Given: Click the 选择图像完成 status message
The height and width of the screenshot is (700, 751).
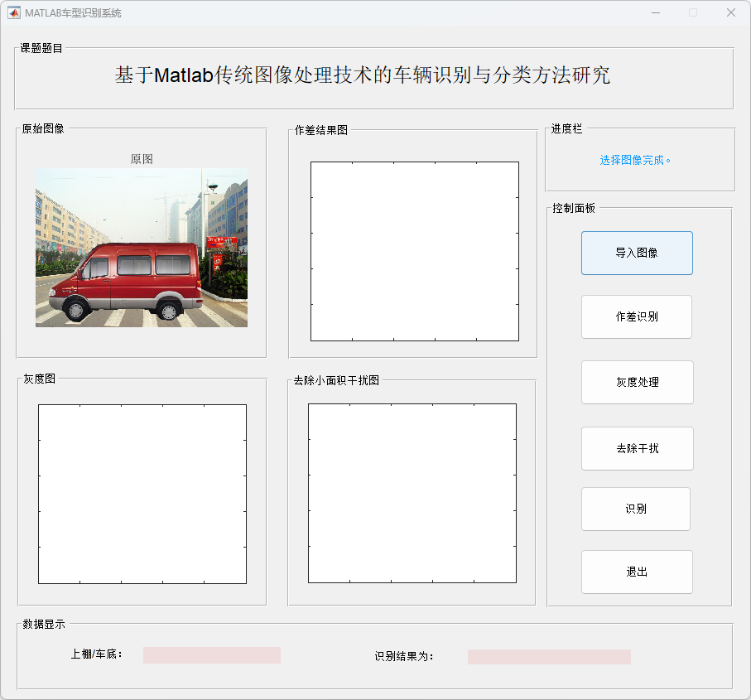Looking at the screenshot, I should pyautogui.click(x=635, y=160).
